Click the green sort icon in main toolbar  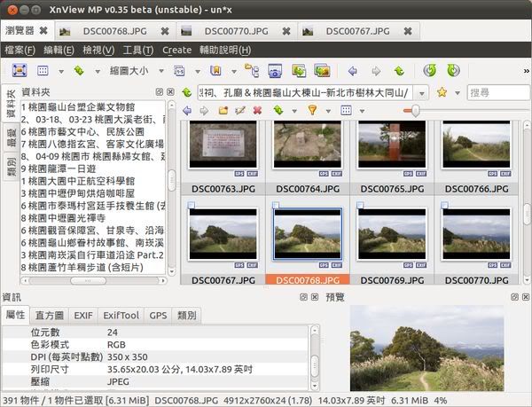point(79,71)
